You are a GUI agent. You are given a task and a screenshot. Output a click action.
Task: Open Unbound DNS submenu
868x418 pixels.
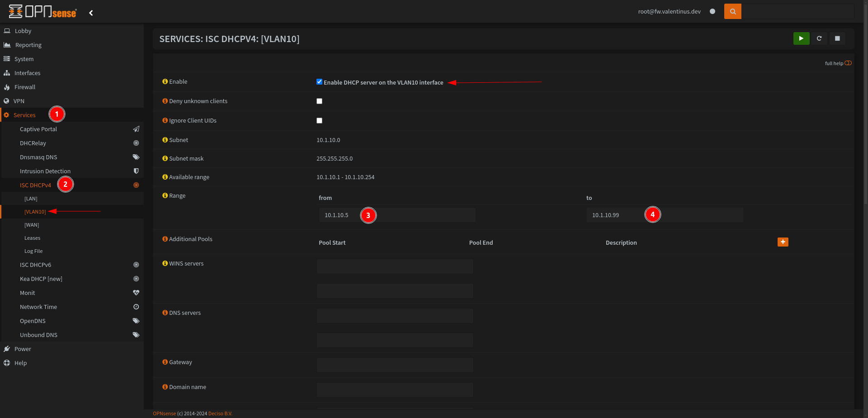(73, 335)
